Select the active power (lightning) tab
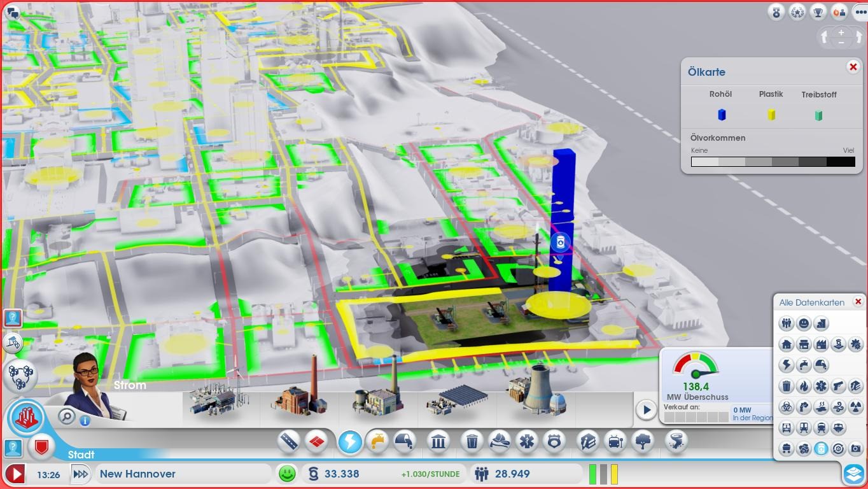 pyautogui.click(x=350, y=441)
